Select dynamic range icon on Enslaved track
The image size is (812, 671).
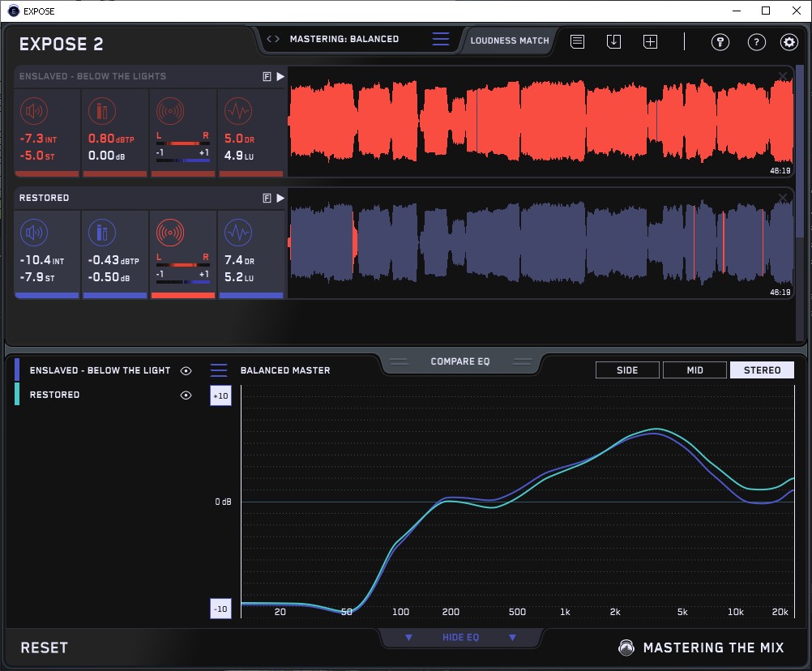pos(238,111)
